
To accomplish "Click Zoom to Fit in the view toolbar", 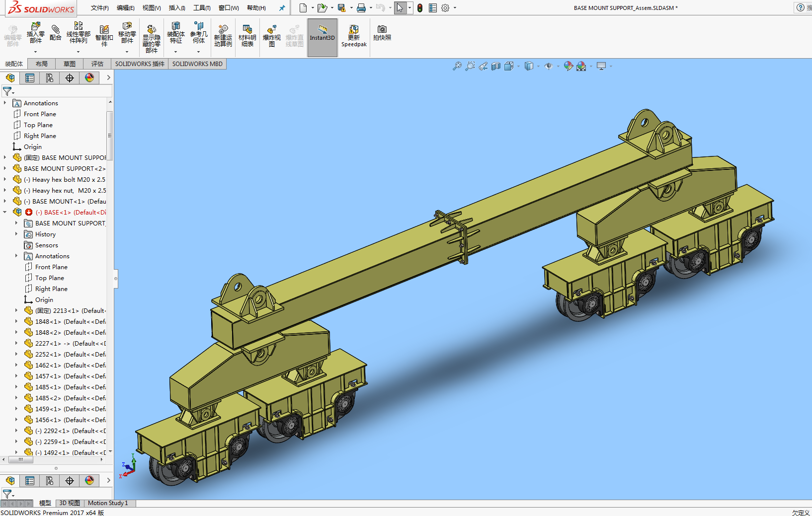I will click(x=457, y=66).
